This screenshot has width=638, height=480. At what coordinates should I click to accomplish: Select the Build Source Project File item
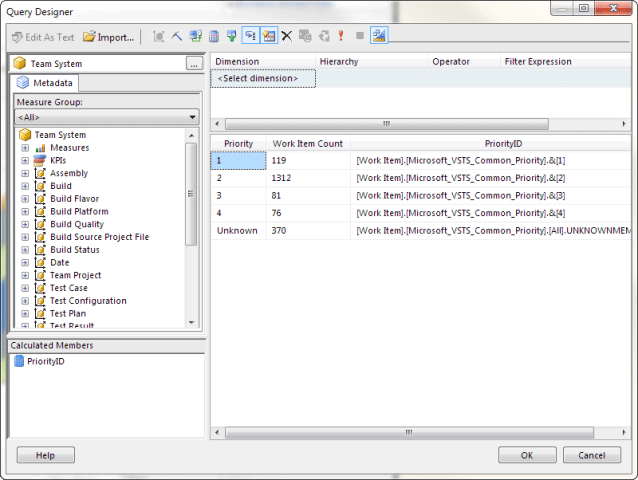coord(99,237)
